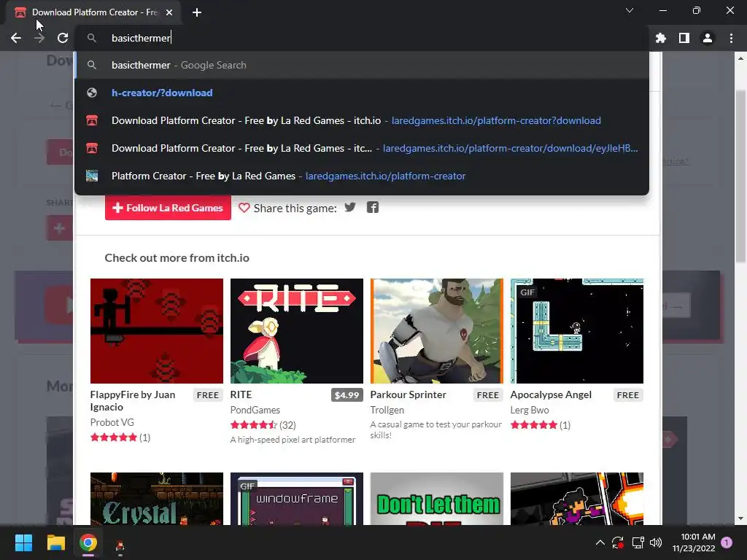The width and height of the screenshot is (747, 560).
Task: Visit the PondGames author link
Action: (255, 410)
